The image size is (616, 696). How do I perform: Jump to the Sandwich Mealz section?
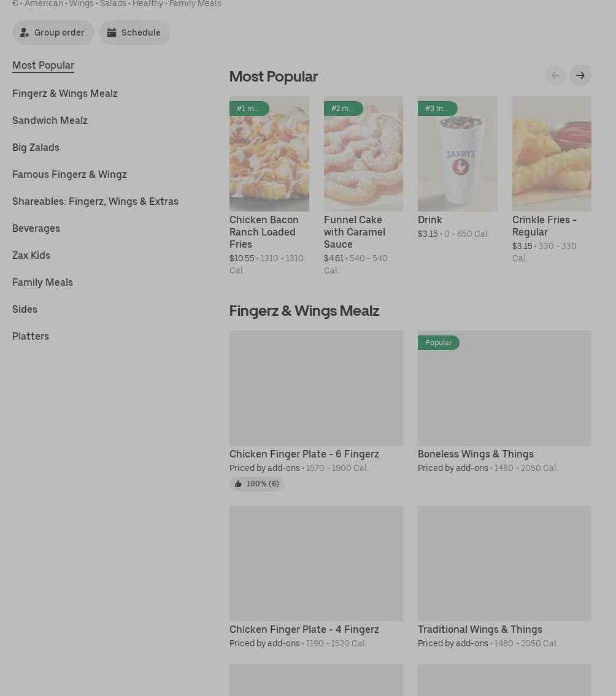[50, 120]
